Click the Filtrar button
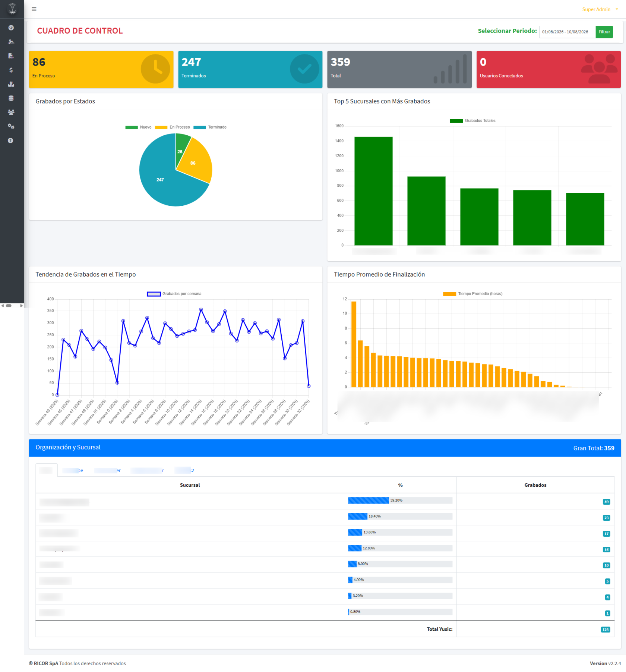 pos(604,32)
